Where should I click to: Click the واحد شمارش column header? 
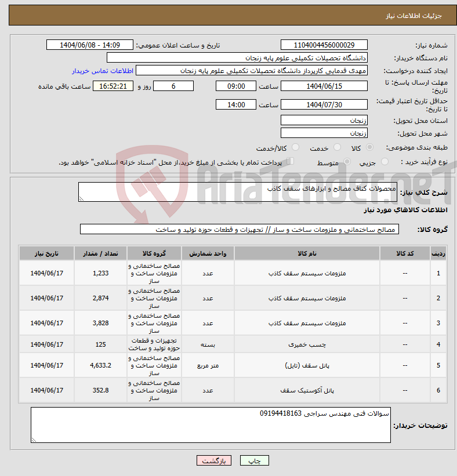pyautogui.click(x=208, y=253)
